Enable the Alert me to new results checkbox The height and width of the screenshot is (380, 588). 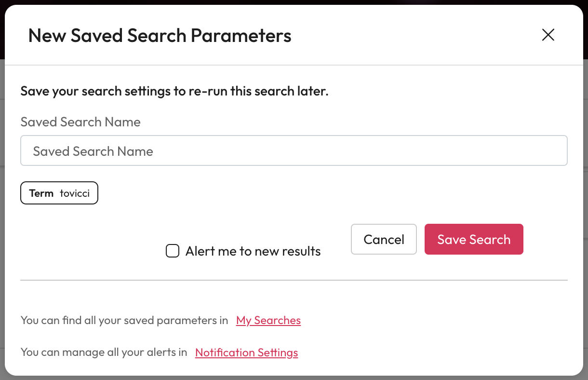pos(173,251)
